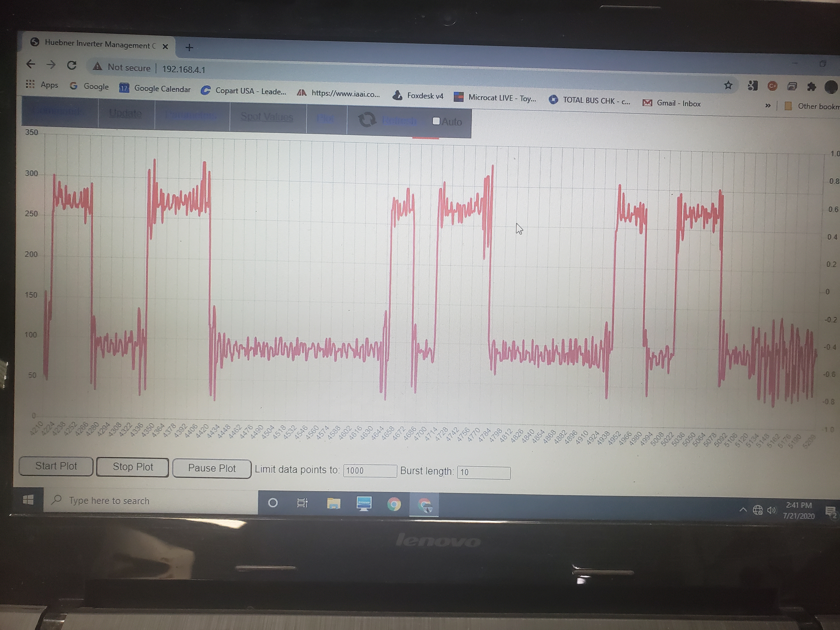
Task: Click the Not secure warning icon
Action: [97, 66]
